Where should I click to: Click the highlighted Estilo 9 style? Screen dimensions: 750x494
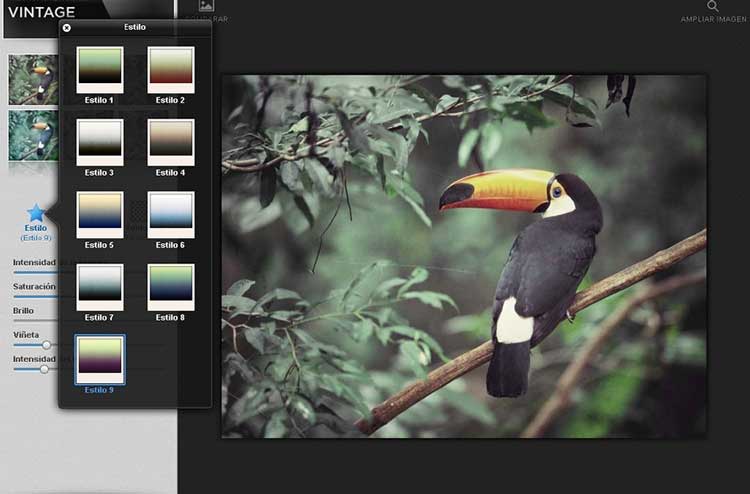point(100,358)
